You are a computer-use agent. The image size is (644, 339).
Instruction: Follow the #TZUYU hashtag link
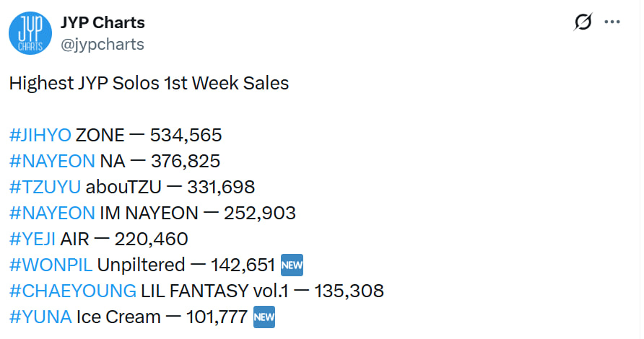pos(45,187)
